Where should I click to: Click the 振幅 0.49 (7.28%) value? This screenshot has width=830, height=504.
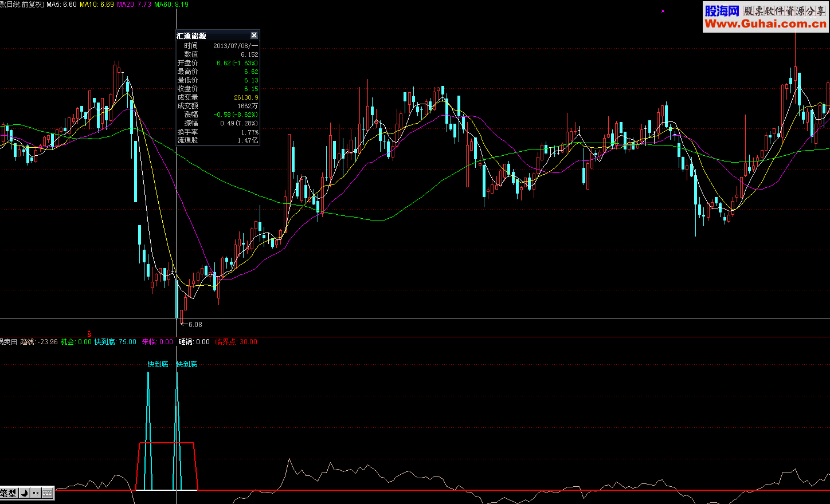click(x=239, y=123)
